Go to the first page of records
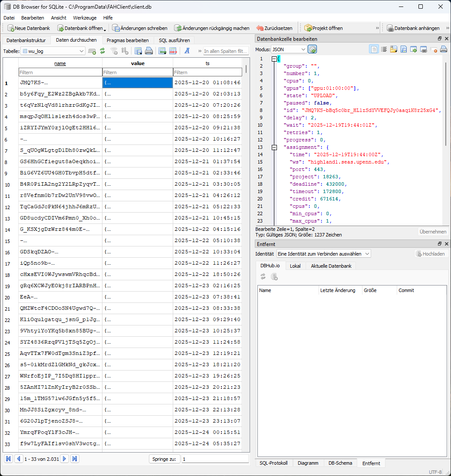Image resolution: width=451 pixels, height=476 pixels. 9,459
